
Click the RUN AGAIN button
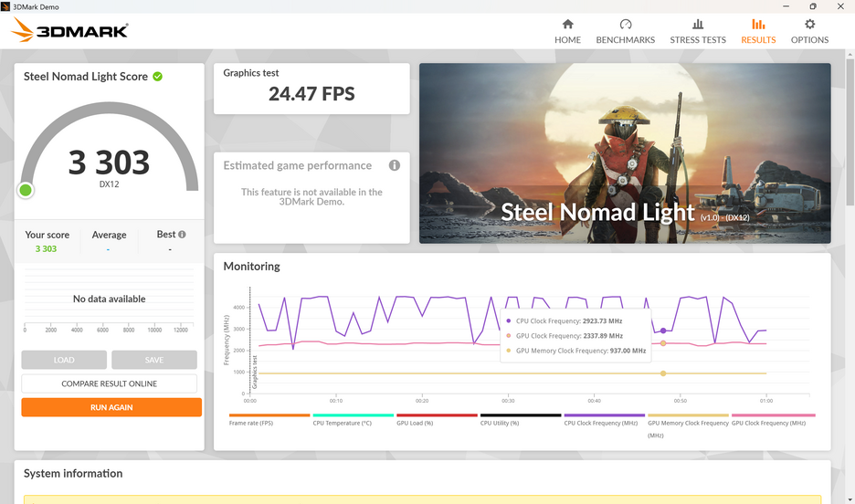click(111, 407)
